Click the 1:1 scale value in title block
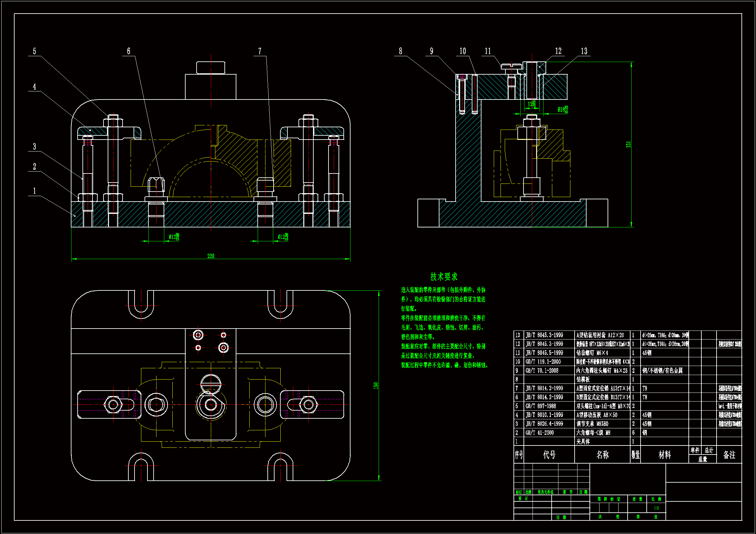 click(x=656, y=508)
